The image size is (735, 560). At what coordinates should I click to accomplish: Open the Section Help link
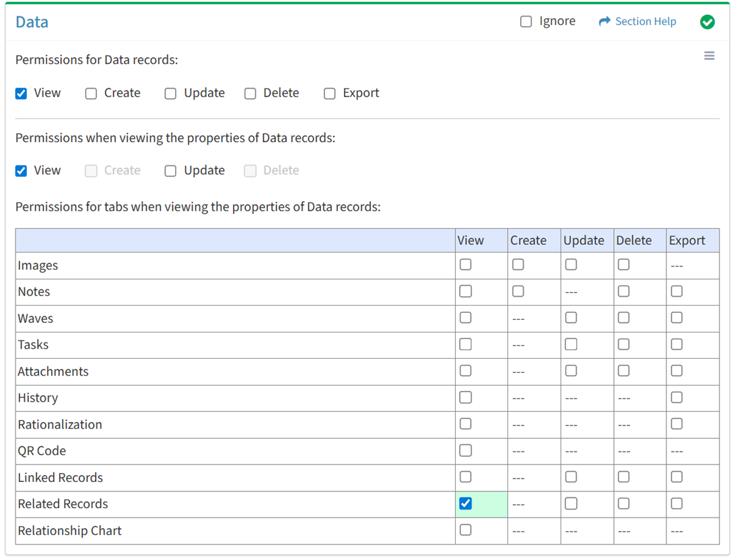(x=645, y=22)
